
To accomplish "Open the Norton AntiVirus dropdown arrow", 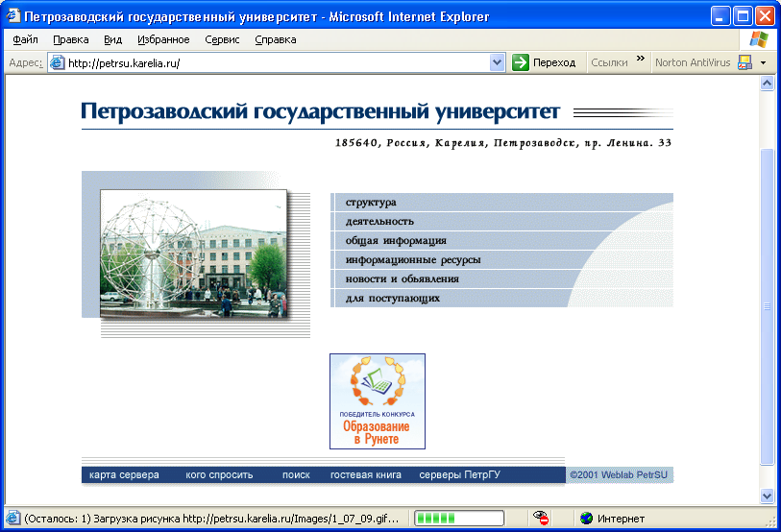I will coord(763,62).
